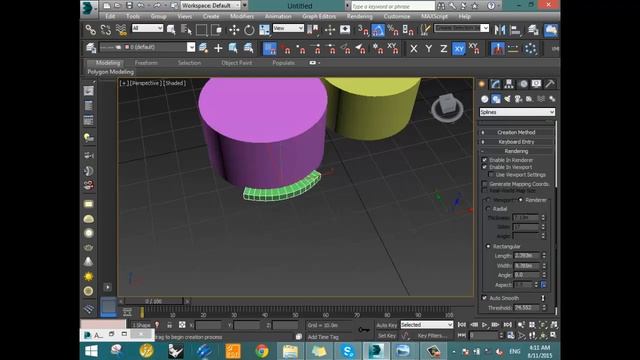Open the Edit menu

pyautogui.click(x=110, y=16)
